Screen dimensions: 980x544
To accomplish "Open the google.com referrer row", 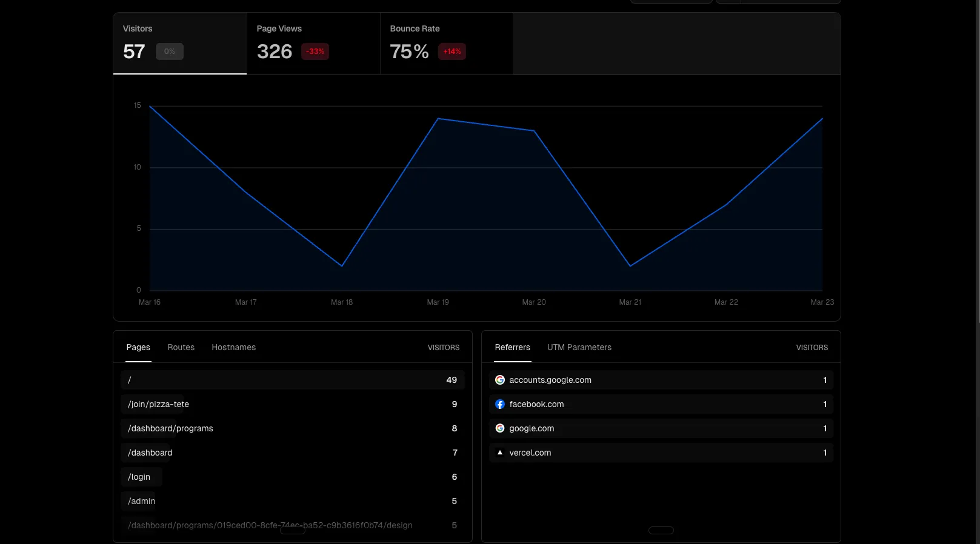I will [661, 428].
